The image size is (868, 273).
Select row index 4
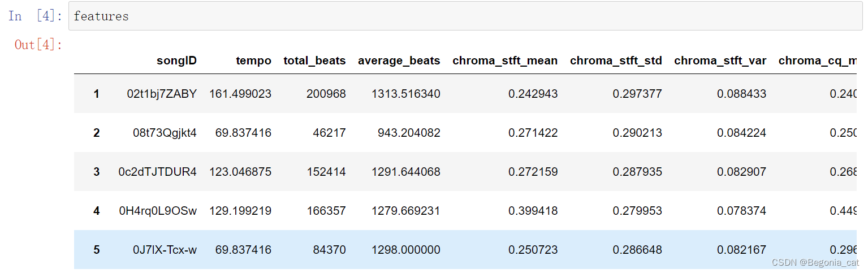96,211
